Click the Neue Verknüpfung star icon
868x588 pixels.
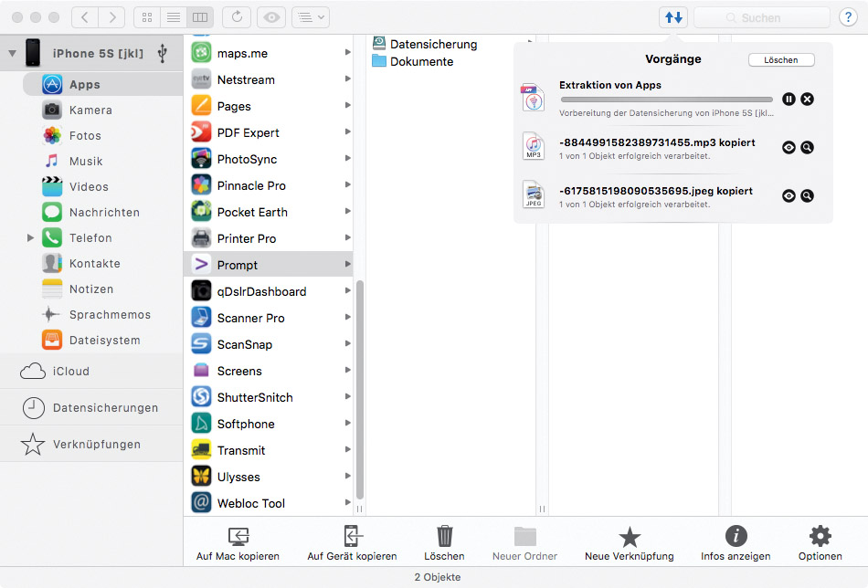[x=629, y=537]
